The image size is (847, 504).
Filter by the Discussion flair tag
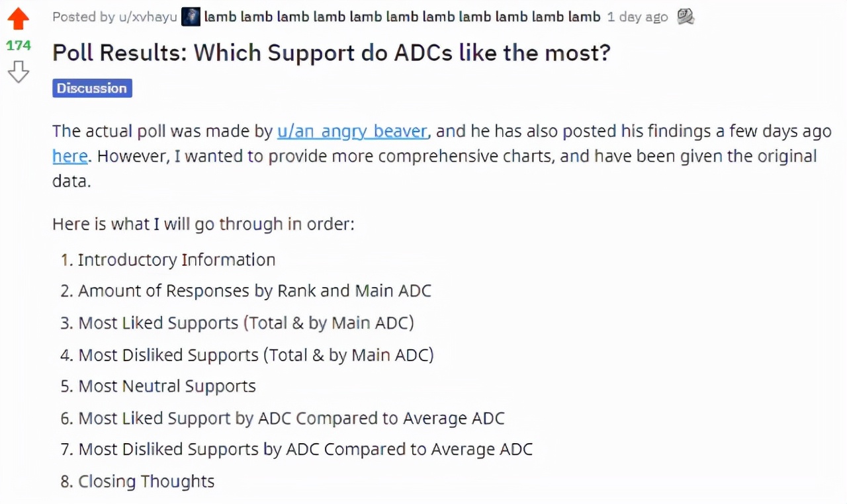pyautogui.click(x=92, y=89)
